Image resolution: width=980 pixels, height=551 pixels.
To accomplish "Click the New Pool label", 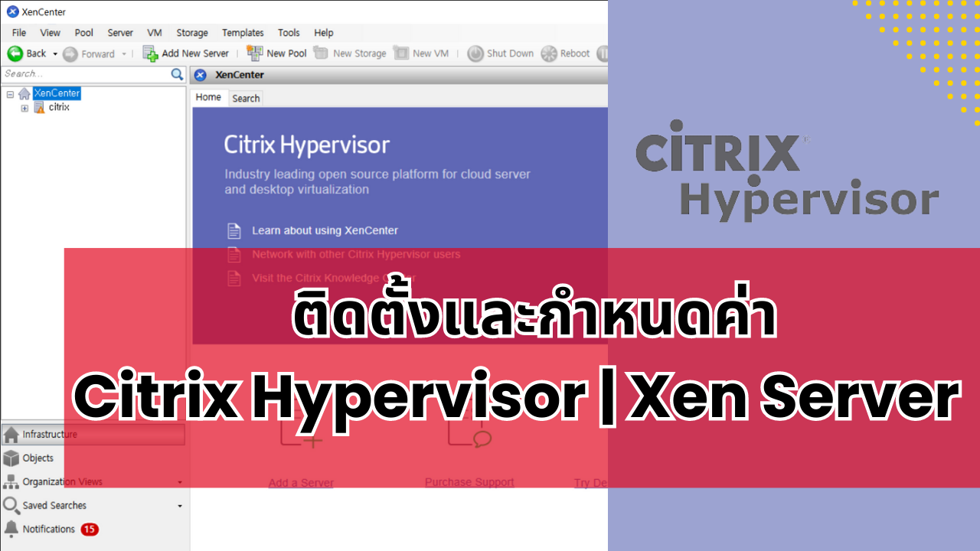I will [286, 54].
